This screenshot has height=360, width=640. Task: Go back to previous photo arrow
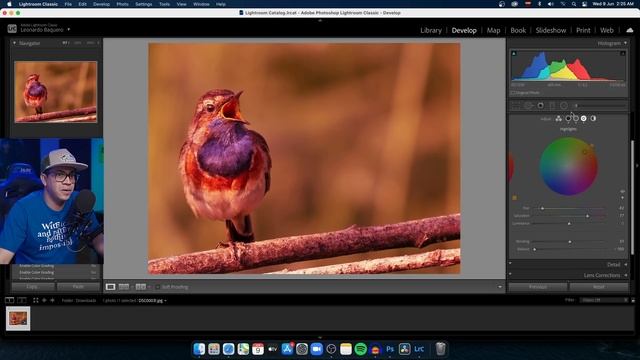pyautogui.click(x=44, y=300)
